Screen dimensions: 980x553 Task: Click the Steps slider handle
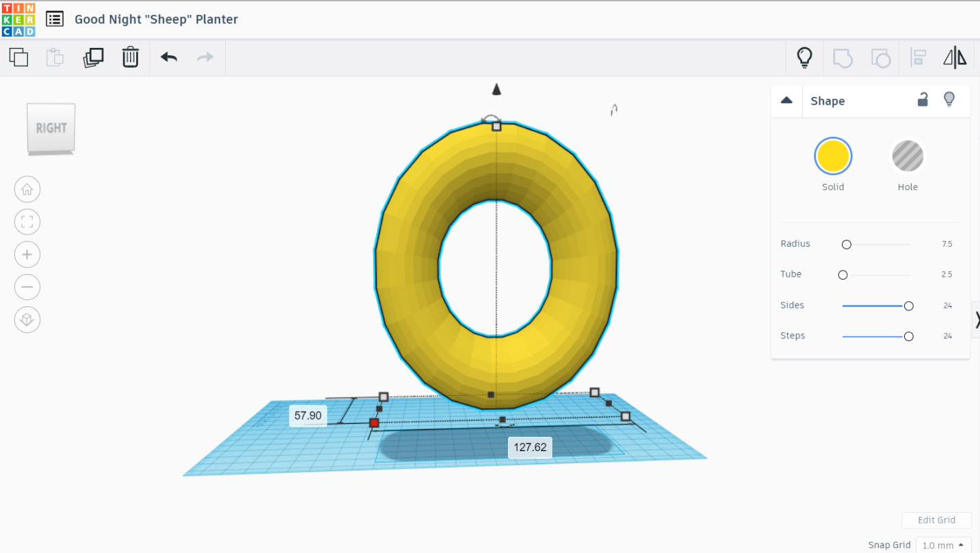(x=909, y=336)
